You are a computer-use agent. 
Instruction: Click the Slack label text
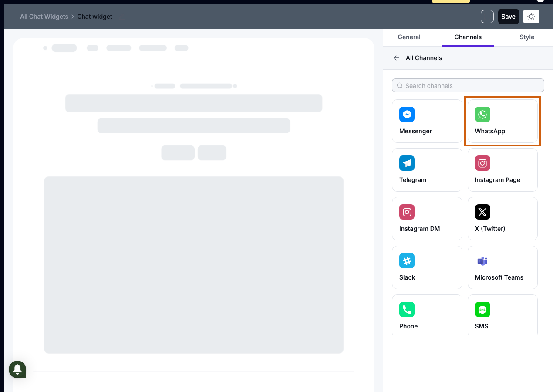(x=407, y=277)
